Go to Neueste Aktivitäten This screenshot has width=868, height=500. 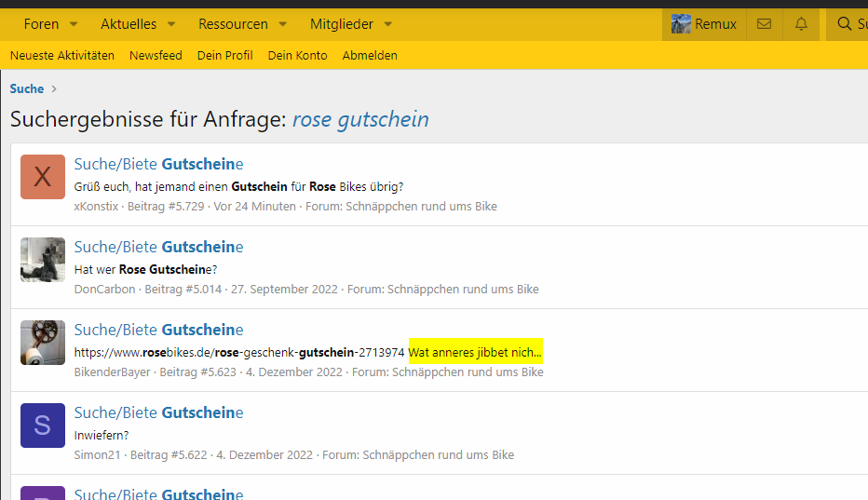(62, 55)
